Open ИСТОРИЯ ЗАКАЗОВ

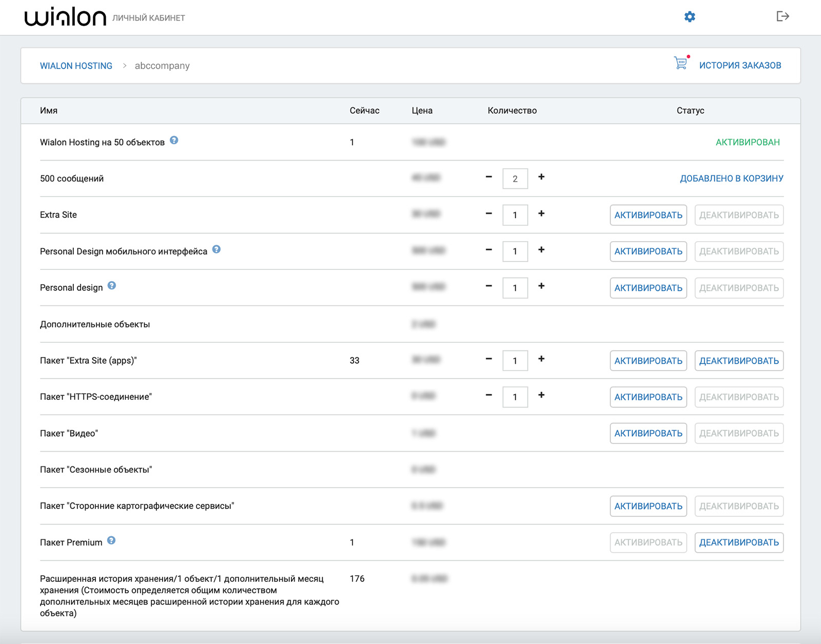point(740,65)
